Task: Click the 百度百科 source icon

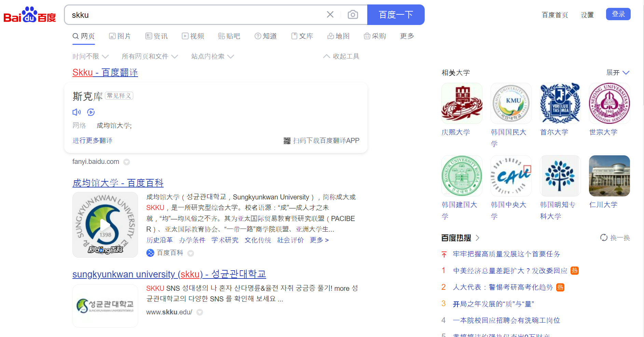Action: [x=150, y=253]
